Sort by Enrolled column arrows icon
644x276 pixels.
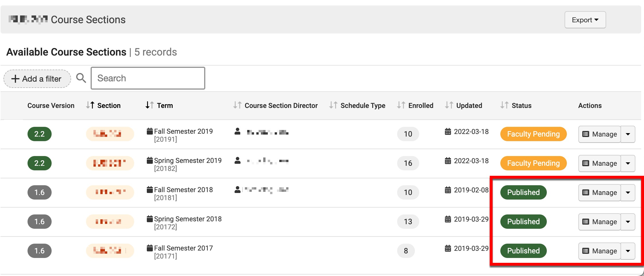[401, 105]
